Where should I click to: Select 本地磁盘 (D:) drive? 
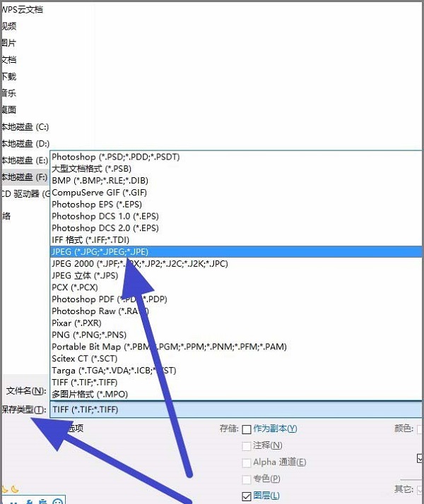[x=25, y=144]
